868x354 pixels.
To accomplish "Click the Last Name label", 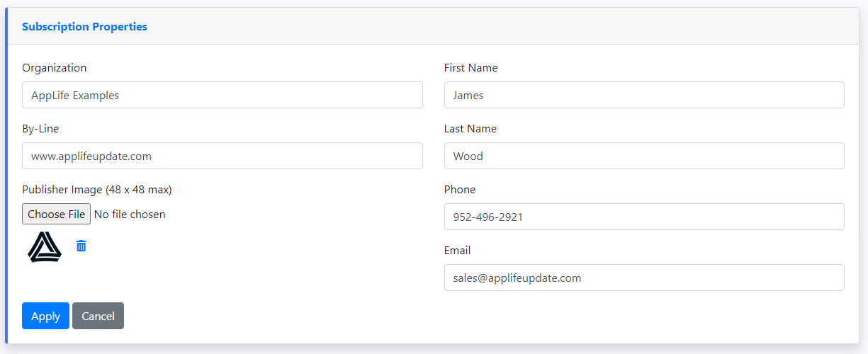I will click(x=470, y=129).
